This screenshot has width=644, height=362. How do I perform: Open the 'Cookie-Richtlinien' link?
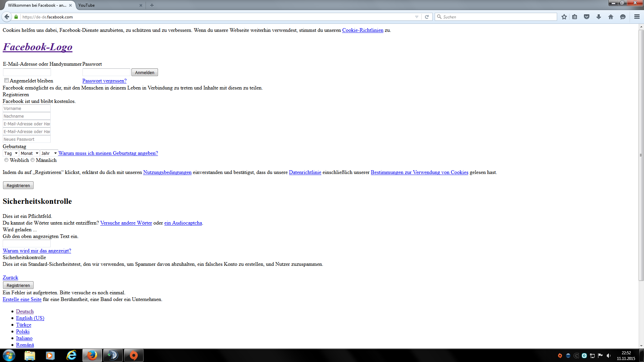363,30
